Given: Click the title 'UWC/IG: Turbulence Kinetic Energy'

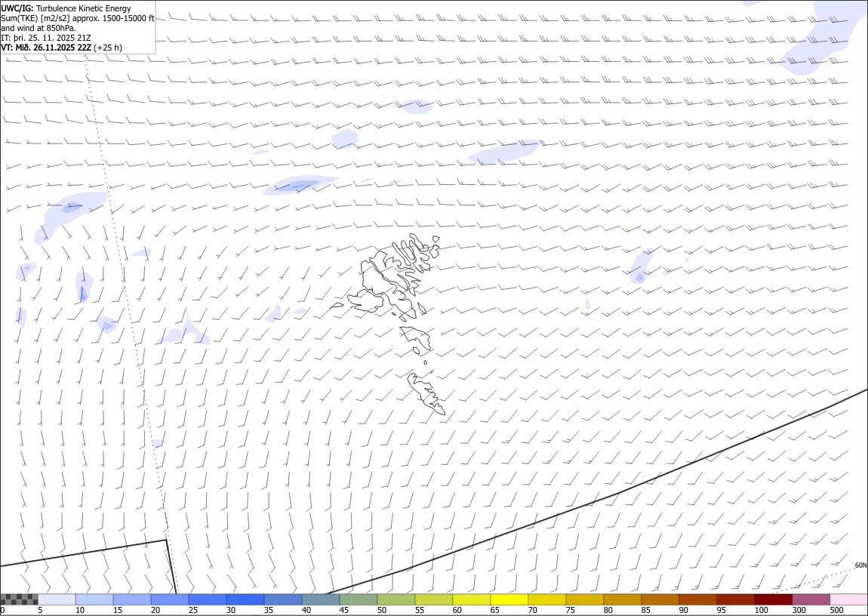Looking at the screenshot, I should coord(66,8).
